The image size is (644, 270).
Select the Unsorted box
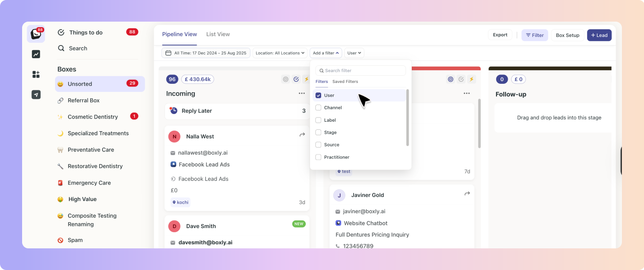point(100,84)
